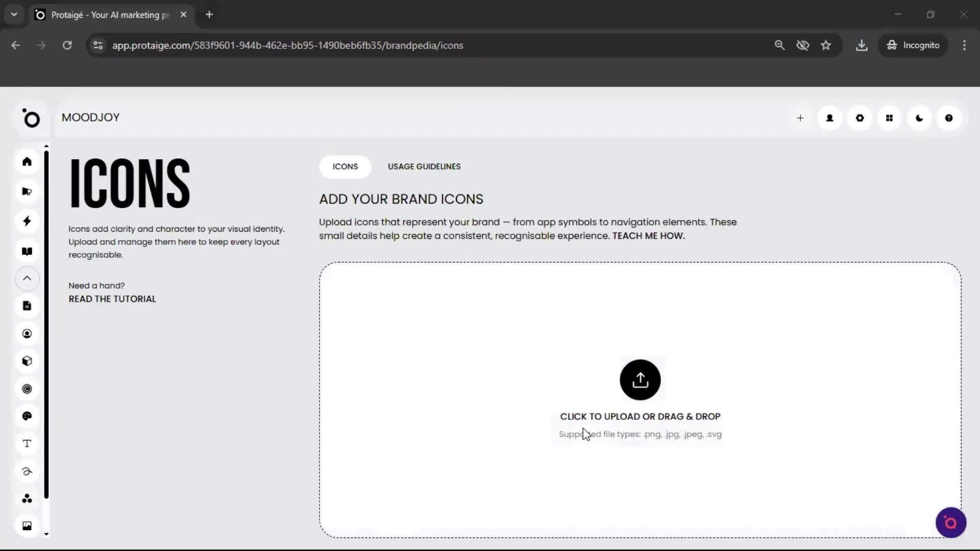Click READ THE TUTORIAL link
Image resolution: width=980 pixels, height=551 pixels.
click(112, 299)
